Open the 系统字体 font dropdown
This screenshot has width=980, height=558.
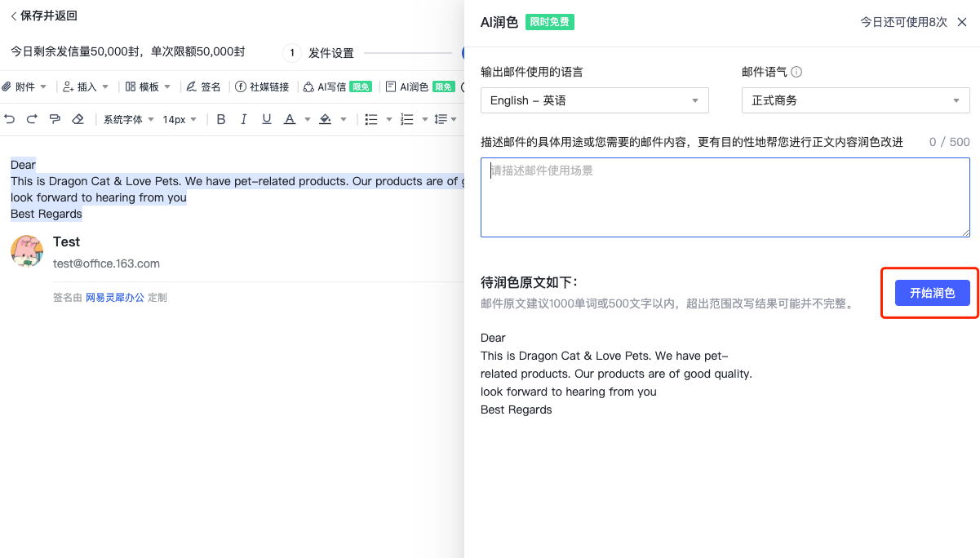128,119
